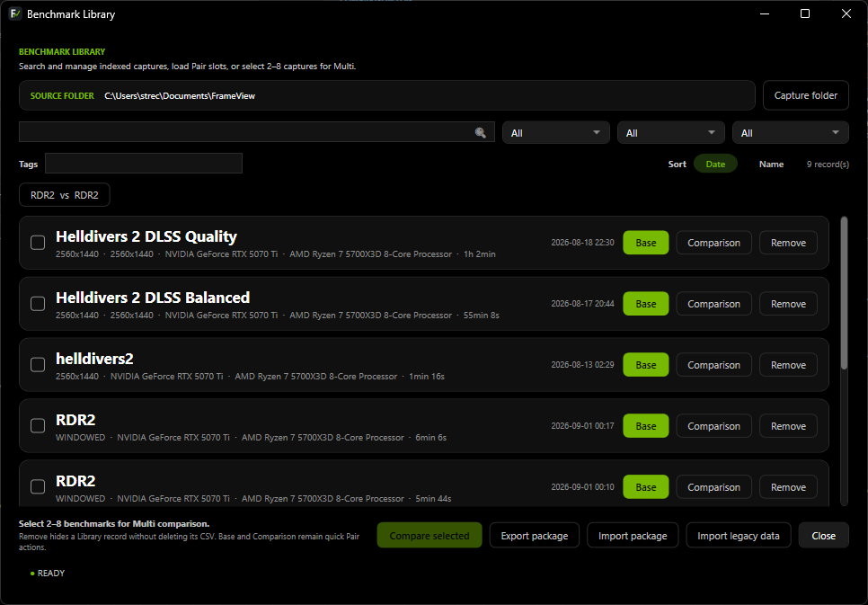Set Helldivers 2 DLSS Balanced as Base
868x605 pixels.
pyautogui.click(x=646, y=304)
